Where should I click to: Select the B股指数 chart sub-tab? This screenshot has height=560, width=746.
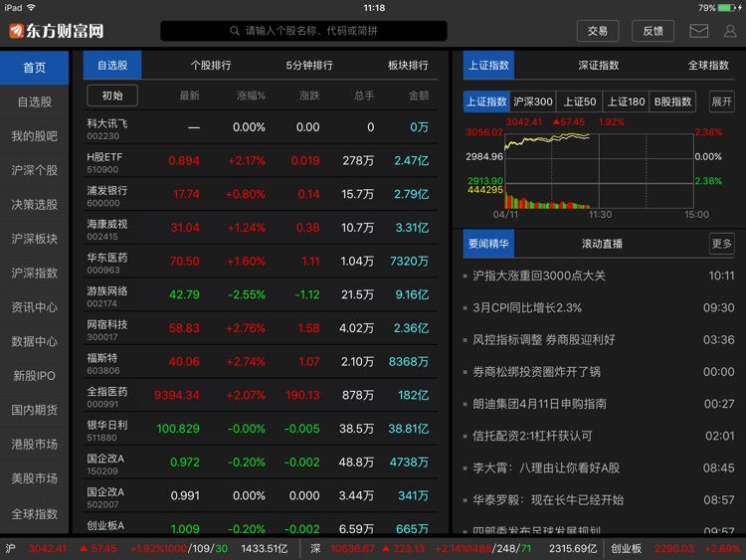coord(672,101)
